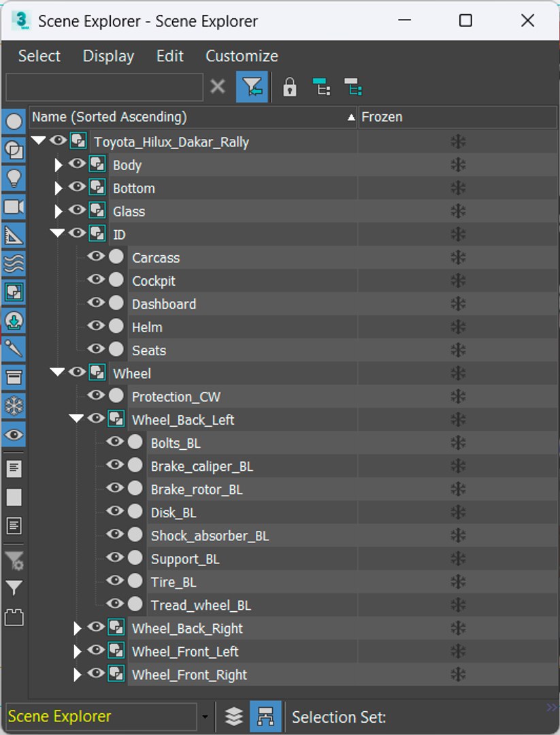Hide the Carcass object using its eye
Viewport: 560px width, 735px height.
[97, 257]
